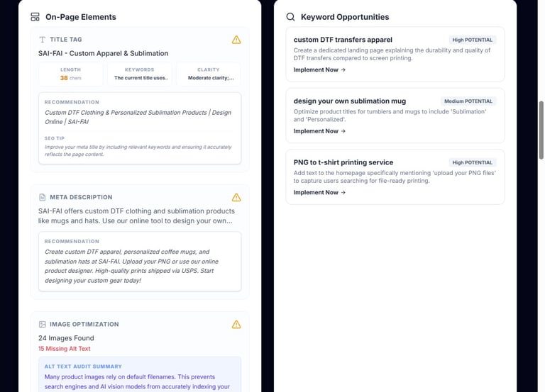This screenshot has width=545, height=392.
Task: Click the Meta Description document icon
Action: (x=43, y=197)
